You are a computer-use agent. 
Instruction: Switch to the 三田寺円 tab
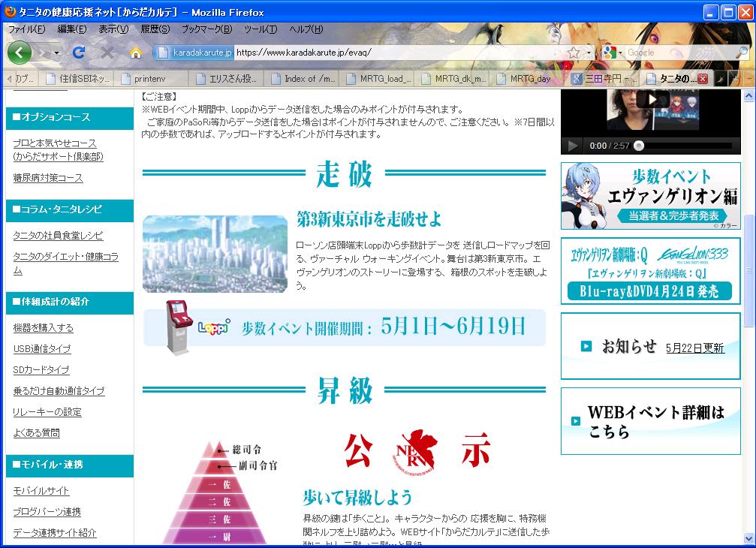tap(604, 79)
